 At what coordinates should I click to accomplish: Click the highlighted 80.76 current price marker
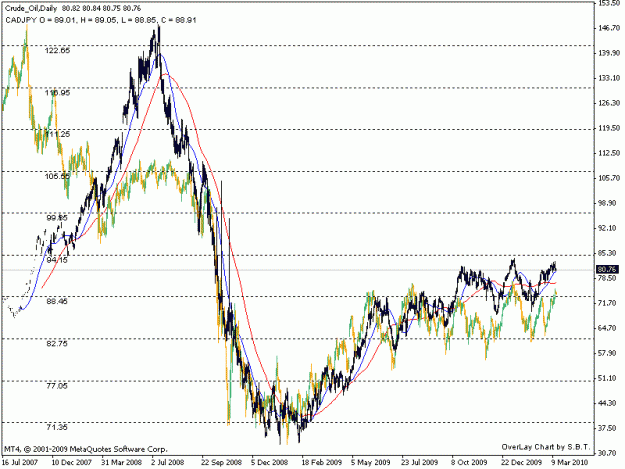pyautogui.click(x=607, y=270)
